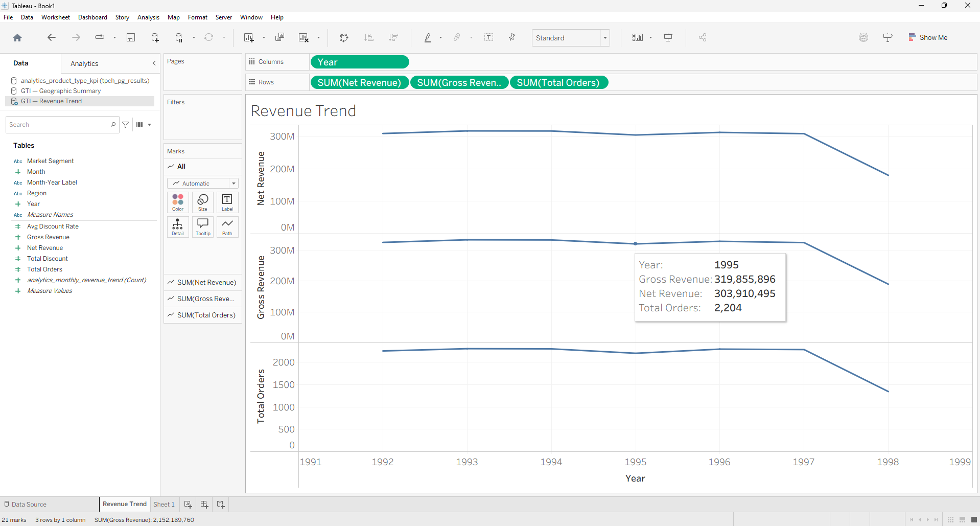Screen dimensions: 980x526
Task: Filter fields in the Data pane
Action: 126,125
